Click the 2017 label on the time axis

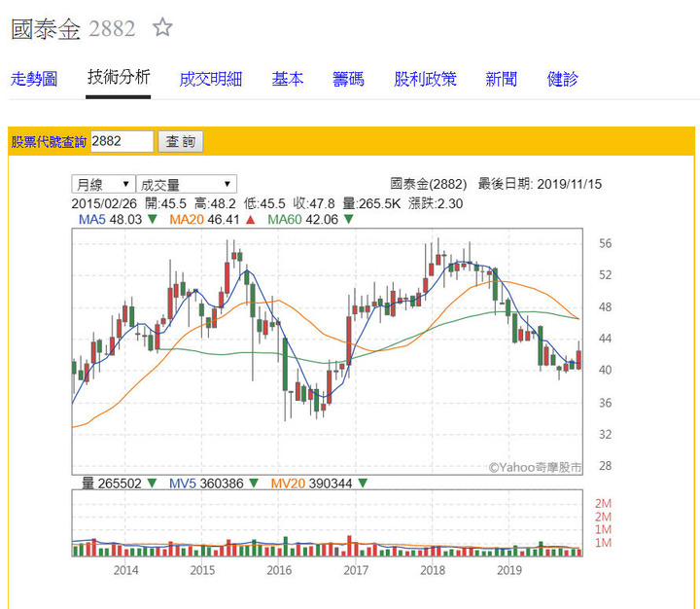356,570
